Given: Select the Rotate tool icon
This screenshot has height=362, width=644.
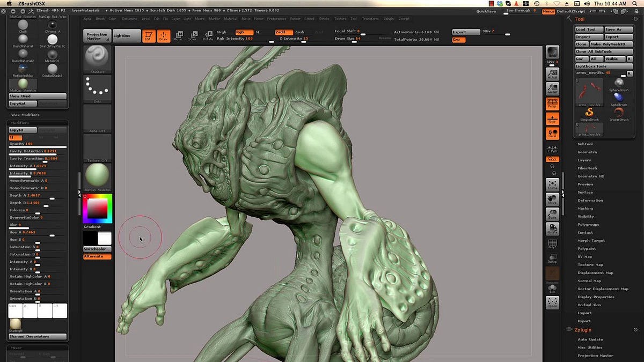Looking at the screenshot, I should (208, 35).
